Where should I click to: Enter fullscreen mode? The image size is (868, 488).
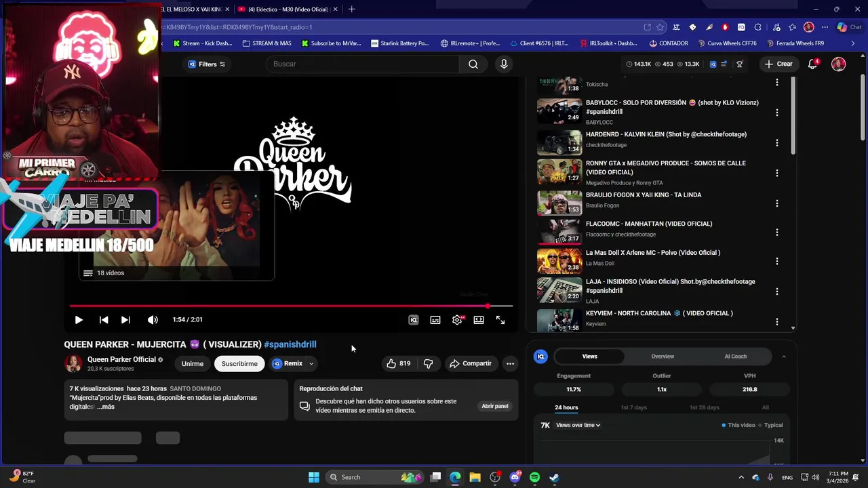coord(500,320)
